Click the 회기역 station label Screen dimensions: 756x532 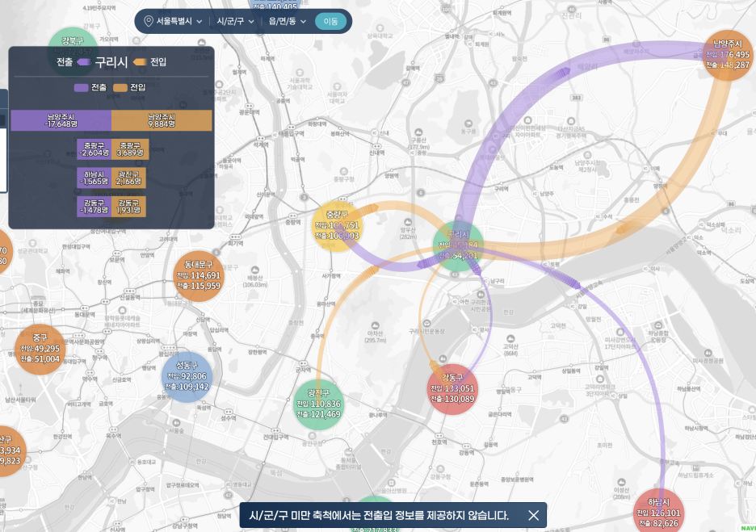point(236,243)
